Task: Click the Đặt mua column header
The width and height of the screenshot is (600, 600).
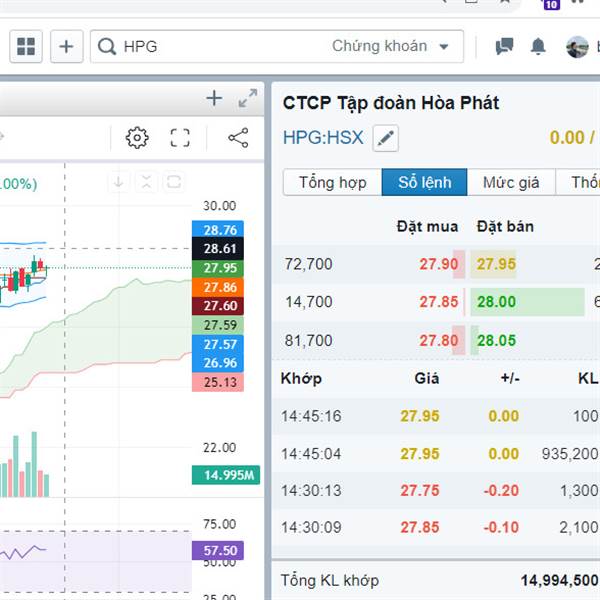Action: (427, 226)
